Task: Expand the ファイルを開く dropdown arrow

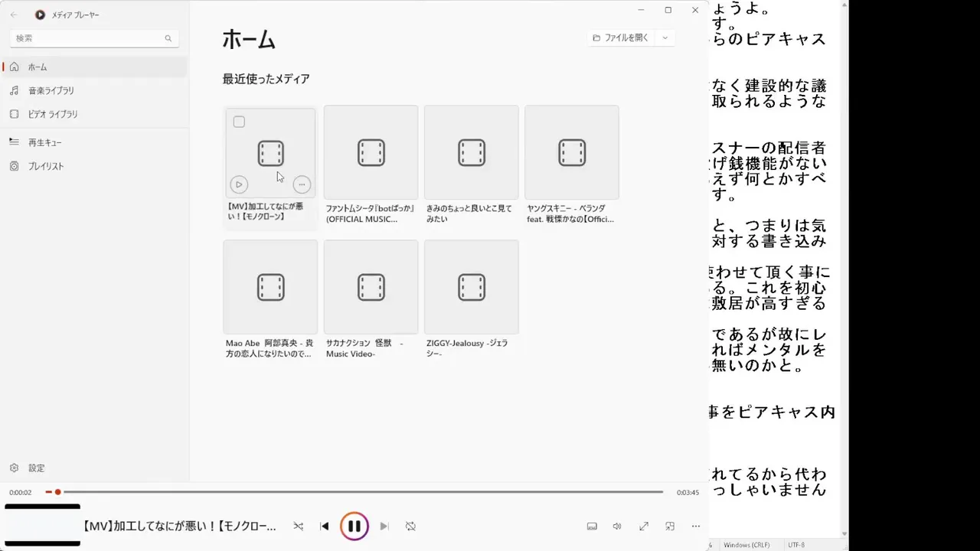Action: [x=665, y=37]
